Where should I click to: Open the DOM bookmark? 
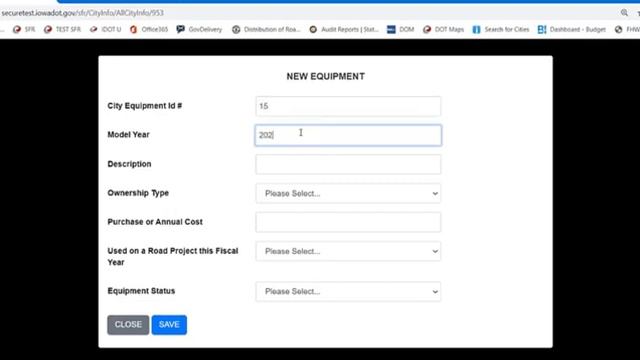[400, 29]
